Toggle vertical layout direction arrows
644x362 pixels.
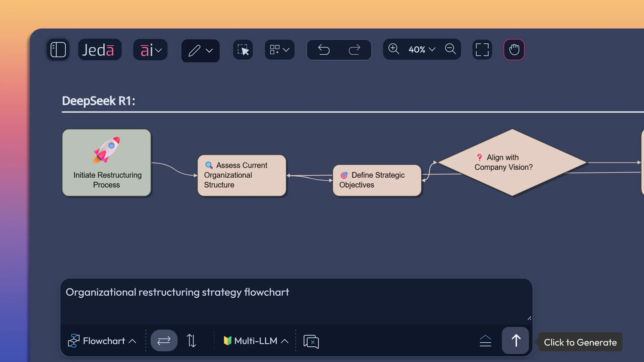click(x=191, y=341)
